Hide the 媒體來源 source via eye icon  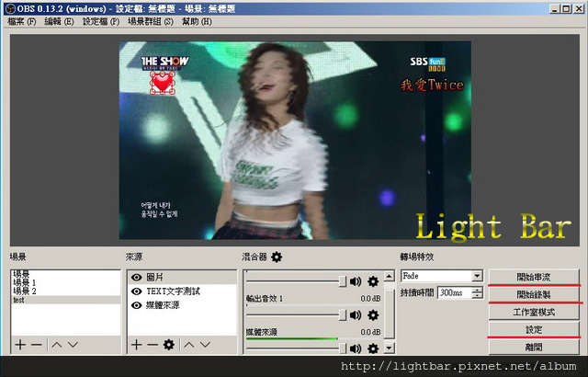[137, 305]
